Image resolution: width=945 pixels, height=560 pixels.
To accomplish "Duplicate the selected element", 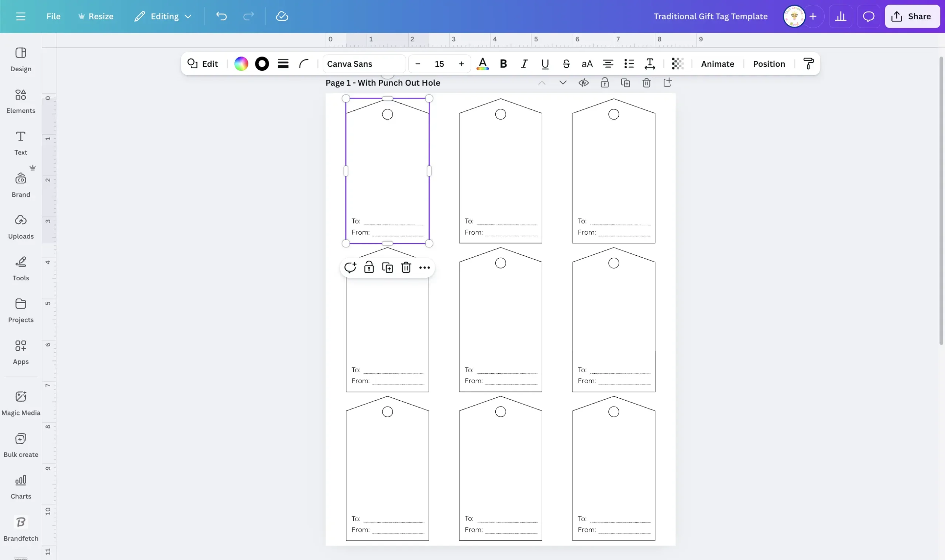I will 387,267.
